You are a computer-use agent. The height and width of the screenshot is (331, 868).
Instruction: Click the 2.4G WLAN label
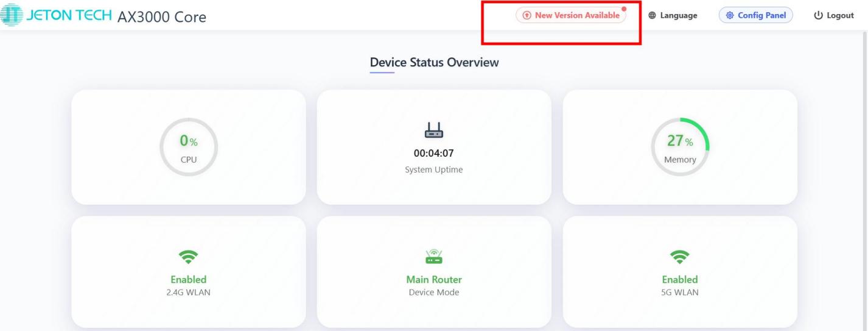tap(189, 293)
